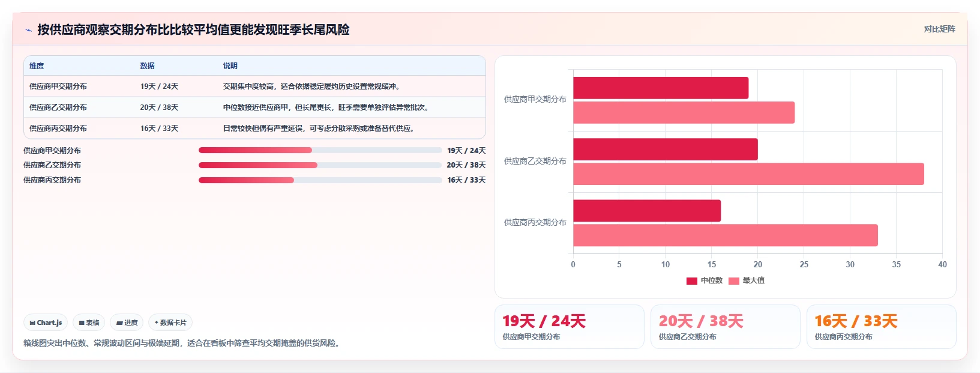Click the table cell 19天 / 24天
Screen dimensions: 980x373
159,86
